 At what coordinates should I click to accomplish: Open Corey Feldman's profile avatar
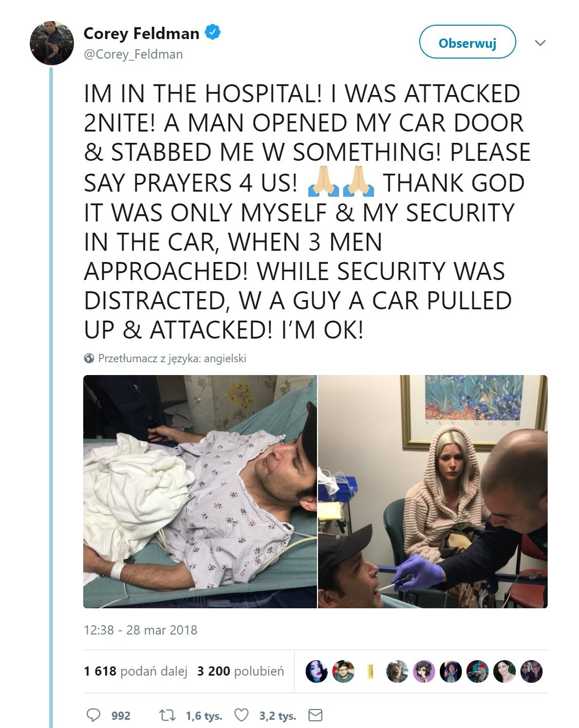52,43
